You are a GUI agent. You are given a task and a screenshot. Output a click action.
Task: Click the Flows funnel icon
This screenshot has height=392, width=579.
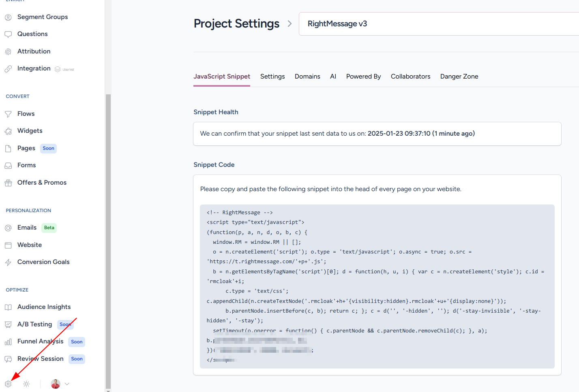8,114
